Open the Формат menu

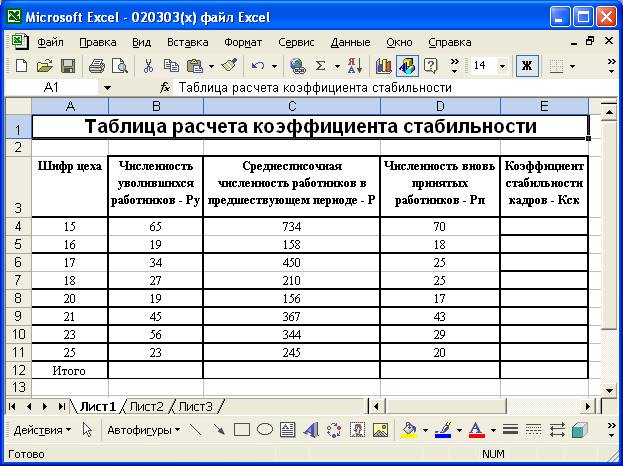[x=243, y=42]
